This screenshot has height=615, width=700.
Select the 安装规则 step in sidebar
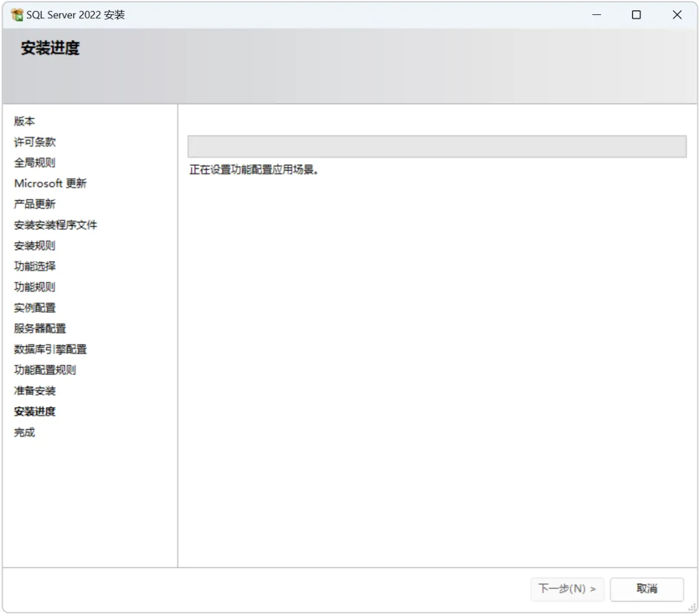pyautogui.click(x=35, y=246)
